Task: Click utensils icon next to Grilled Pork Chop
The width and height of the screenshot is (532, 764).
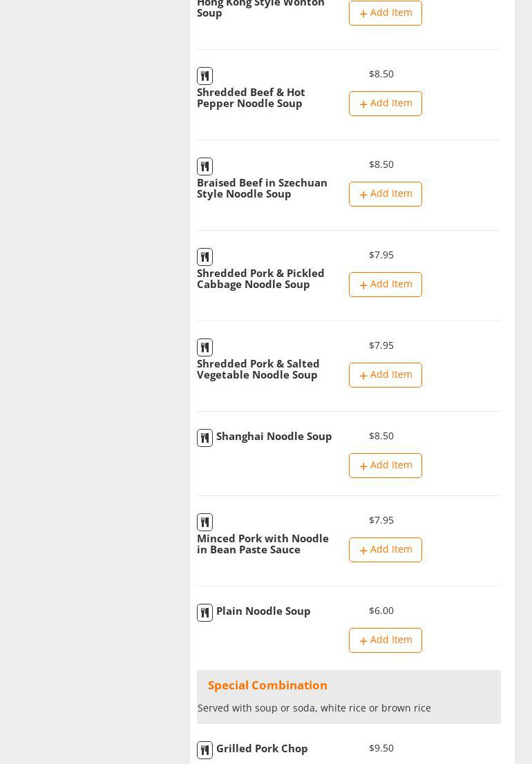Action: 205,750
